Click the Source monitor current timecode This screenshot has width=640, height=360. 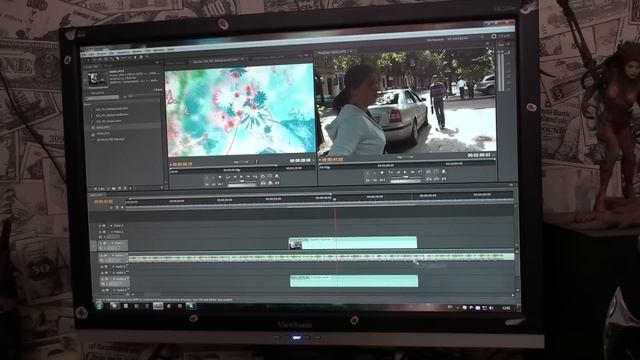[182, 164]
